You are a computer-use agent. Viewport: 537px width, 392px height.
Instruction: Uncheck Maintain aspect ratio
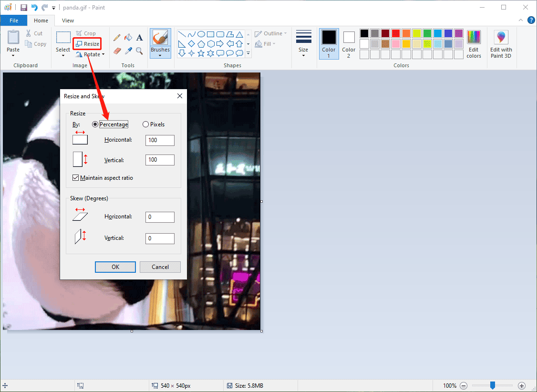[75, 177]
